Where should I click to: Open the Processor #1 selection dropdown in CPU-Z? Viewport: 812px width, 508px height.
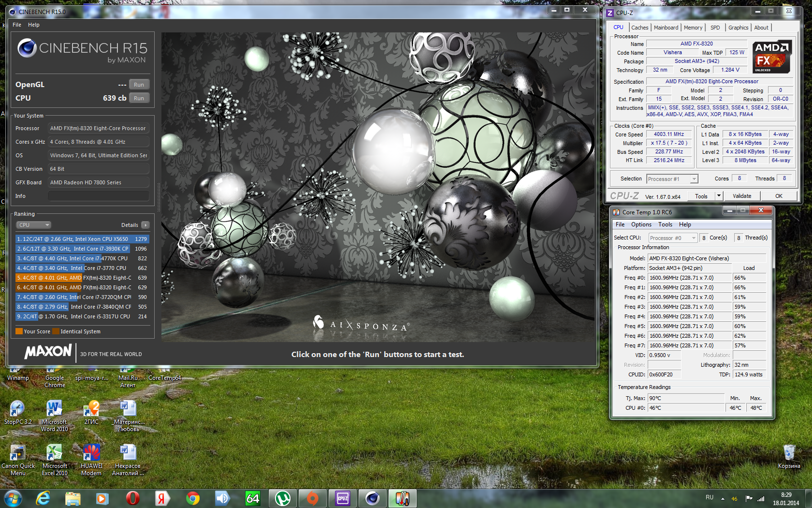[x=672, y=179]
